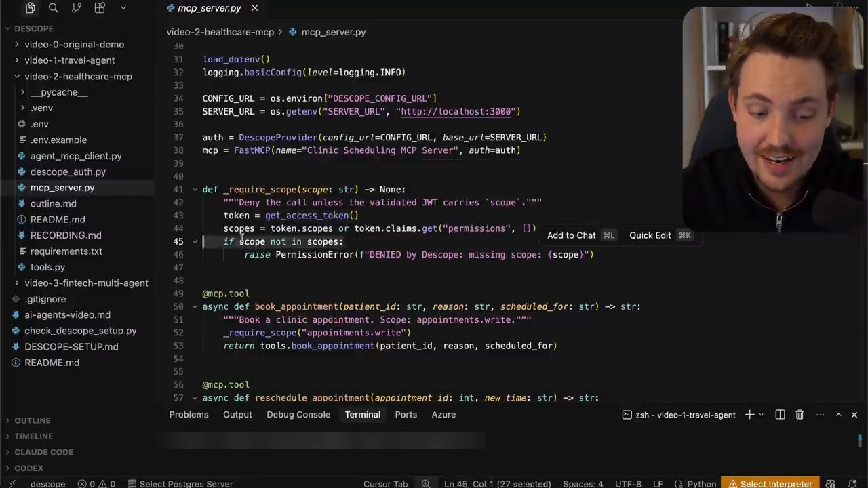Expand the OUTLINE section
The height and width of the screenshot is (488, 868).
33,420
